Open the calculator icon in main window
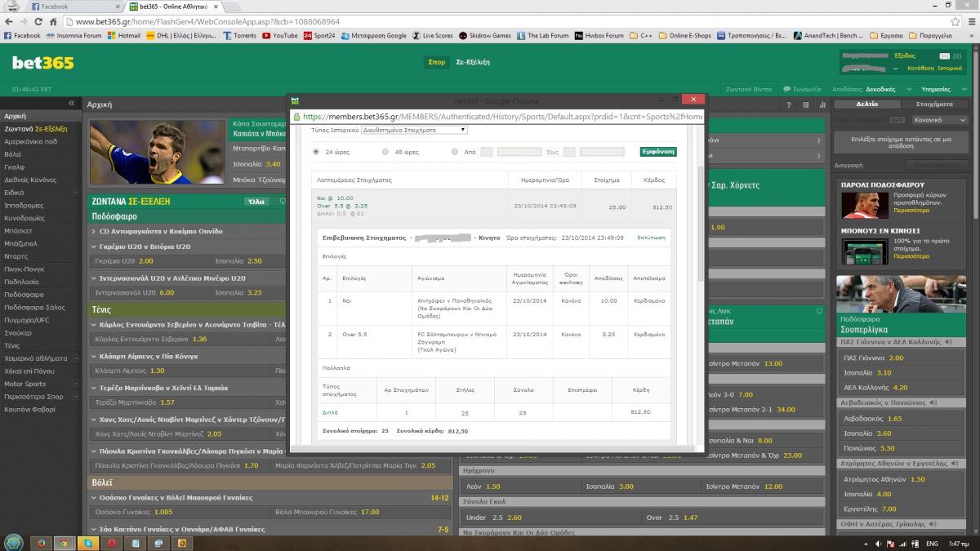980x551 pixels. [x=805, y=104]
